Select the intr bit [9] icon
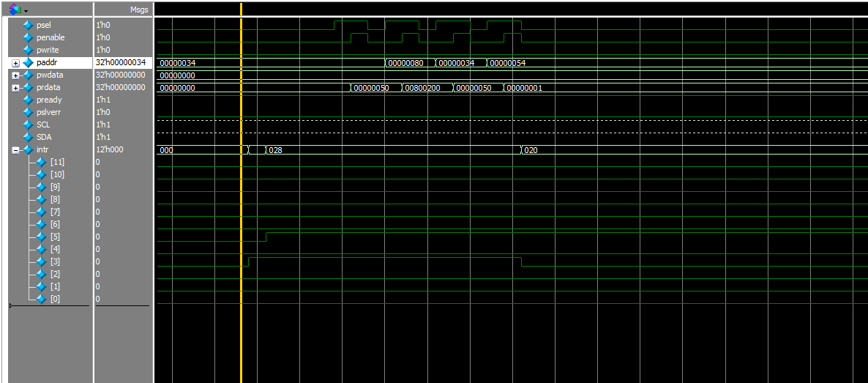 [x=41, y=187]
